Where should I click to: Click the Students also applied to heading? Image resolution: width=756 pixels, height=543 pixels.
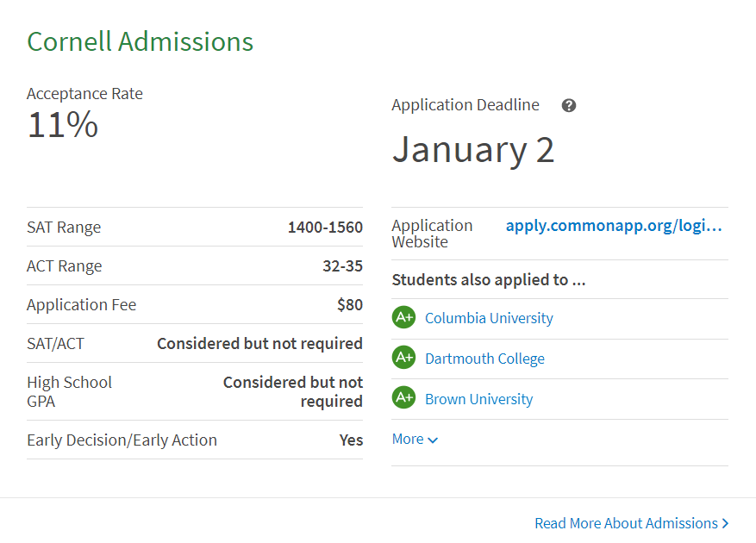click(x=489, y=280)
